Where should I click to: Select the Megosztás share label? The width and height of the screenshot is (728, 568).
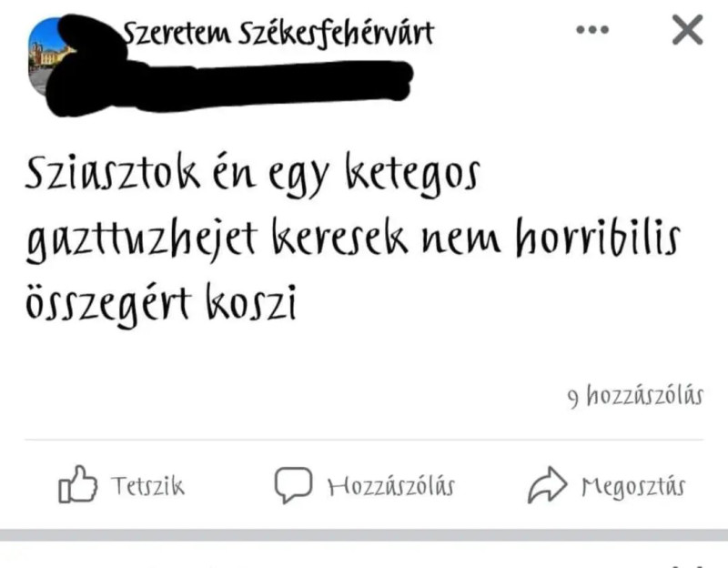(x=633, y=488)
